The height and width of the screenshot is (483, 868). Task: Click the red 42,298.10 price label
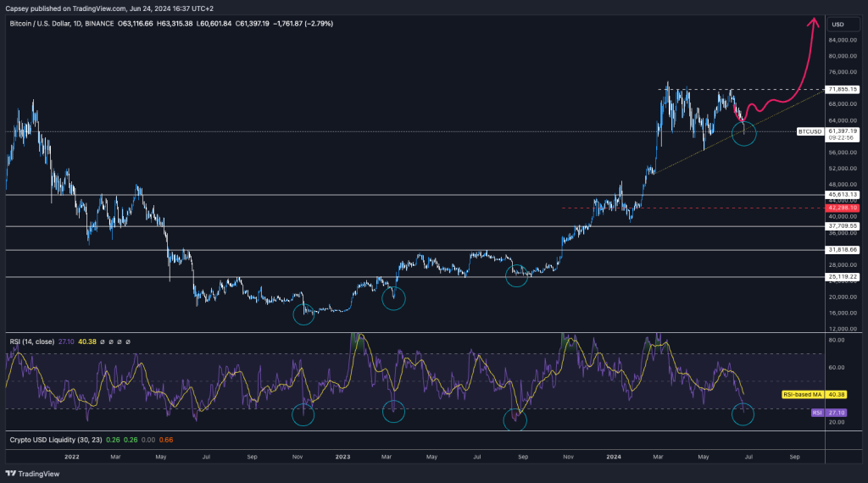pyautogui.click(x=843, y=207)
